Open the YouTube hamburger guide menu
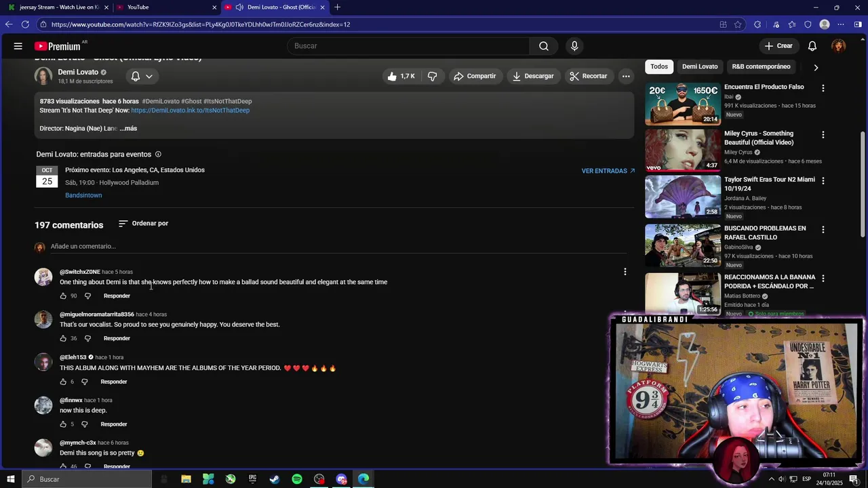The width and height of the screenshot is (868, 488). tap(18, 46)
